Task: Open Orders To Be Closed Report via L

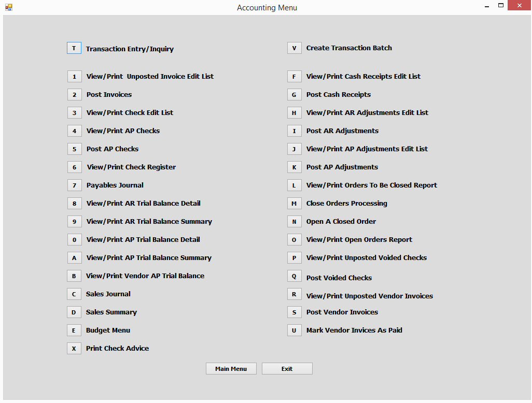Action: pos(294,185)
